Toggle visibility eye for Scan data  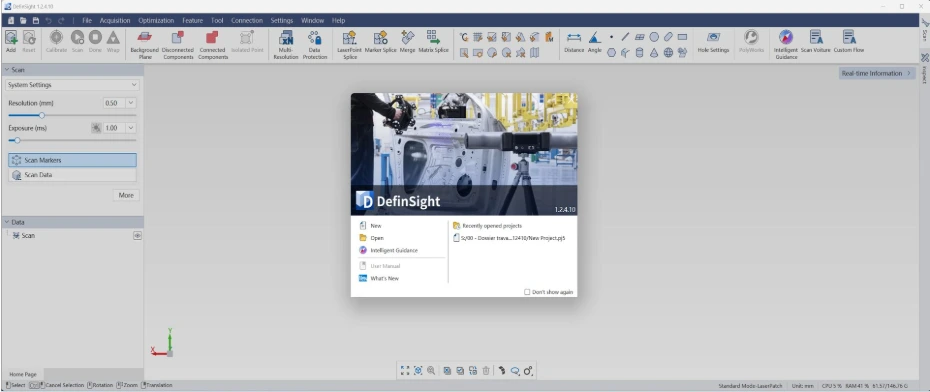click(x=137, y=235)
